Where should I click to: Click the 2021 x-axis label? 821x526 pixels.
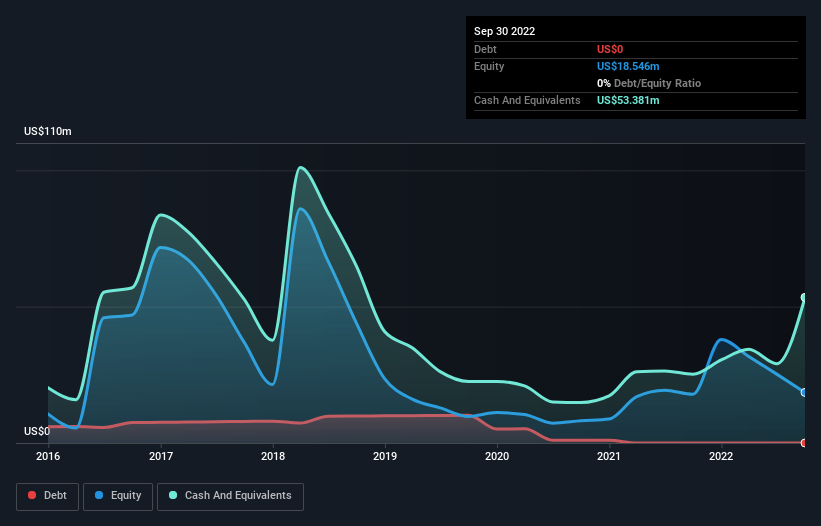(x=609, y=456)
